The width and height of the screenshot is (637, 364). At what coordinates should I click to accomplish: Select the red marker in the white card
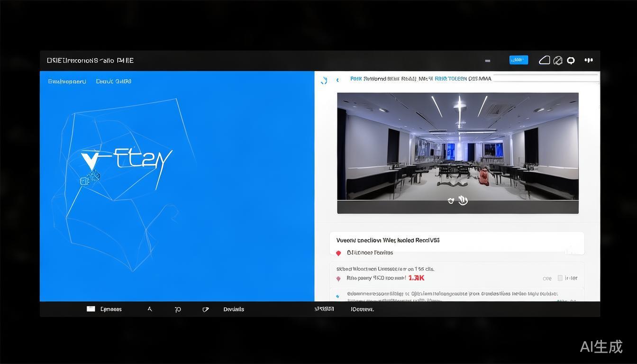[338, 253]
